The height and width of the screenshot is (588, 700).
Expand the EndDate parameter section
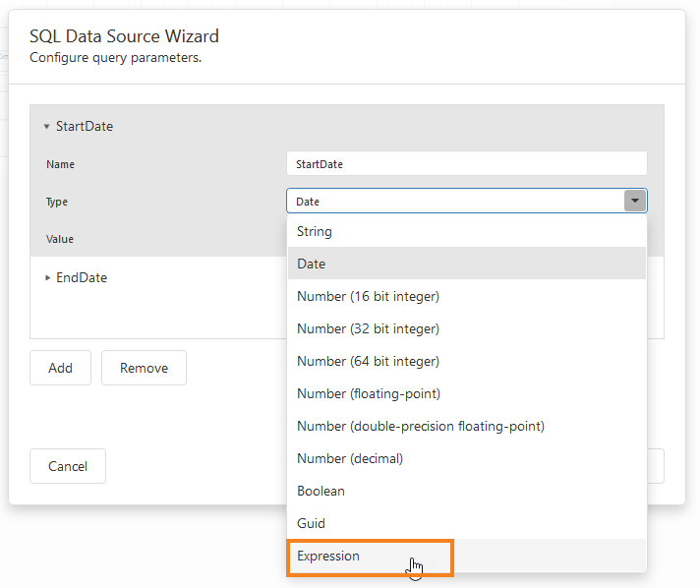click(x=47, y=277)
